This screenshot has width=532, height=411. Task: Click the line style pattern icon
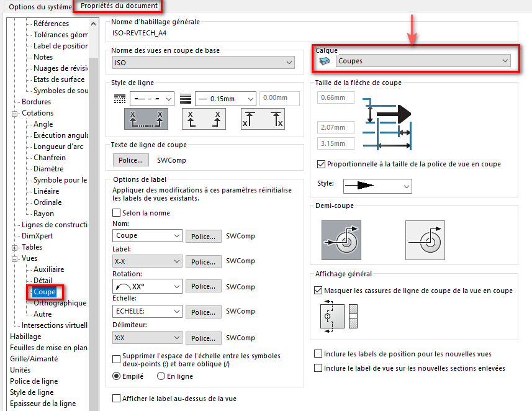click(x=120, y=99)
